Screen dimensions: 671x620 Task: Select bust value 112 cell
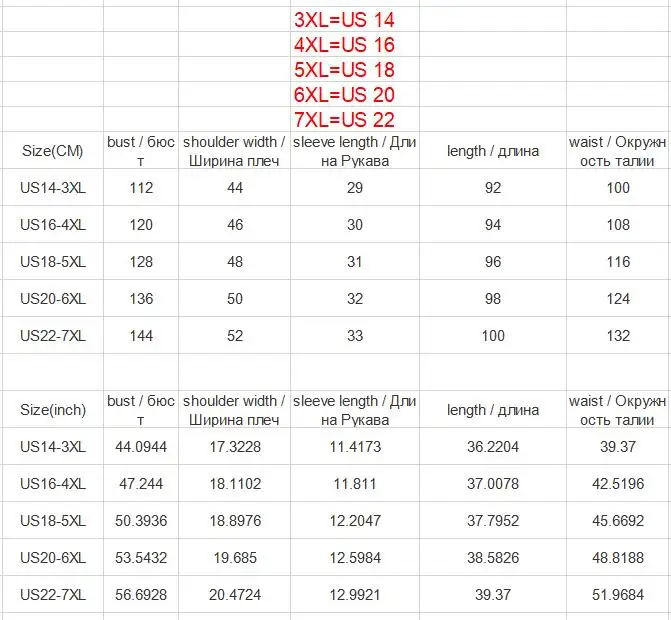pyautogui.click(x=141, y=187)
